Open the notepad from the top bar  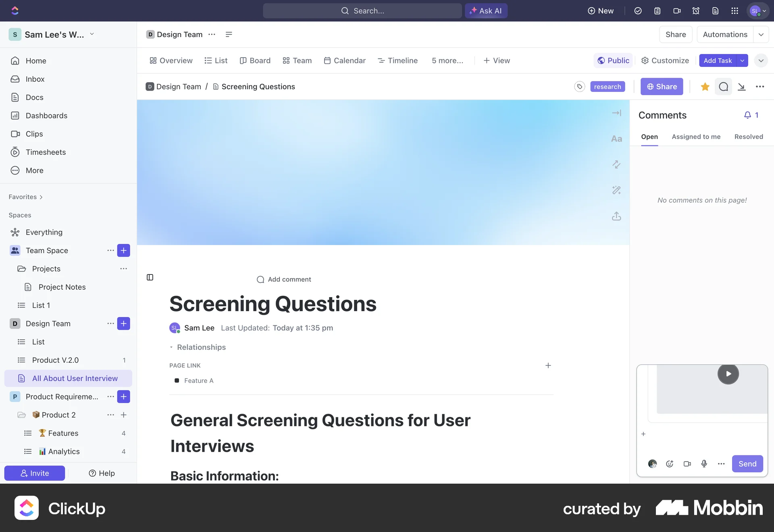(x=657, y=11)
